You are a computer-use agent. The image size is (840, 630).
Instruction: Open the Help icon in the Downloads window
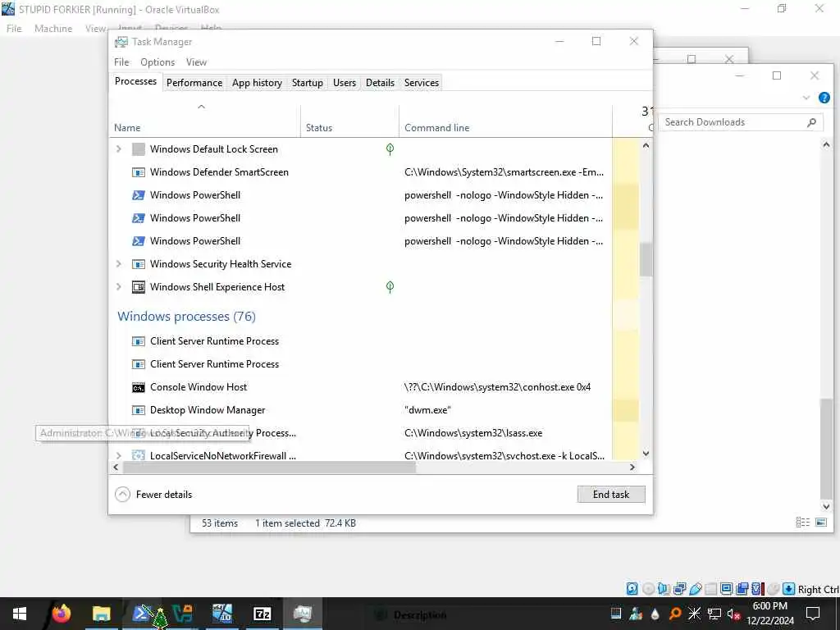(x=824, y=98)
